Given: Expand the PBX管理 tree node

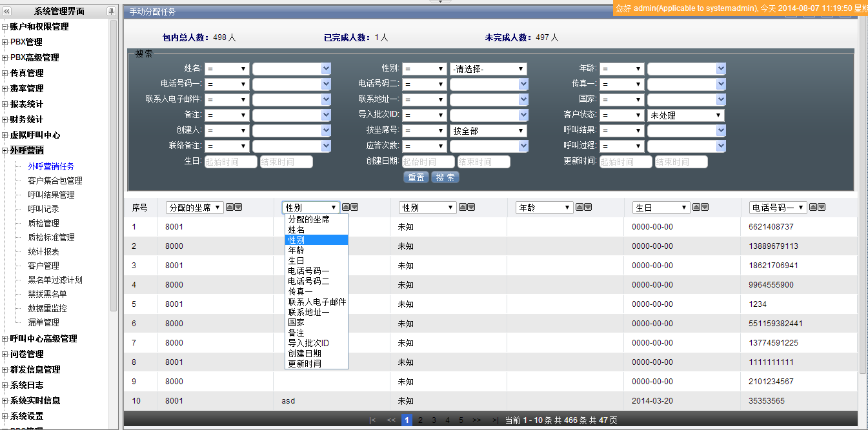Looking at the screenshot, I should pos(5,43).
